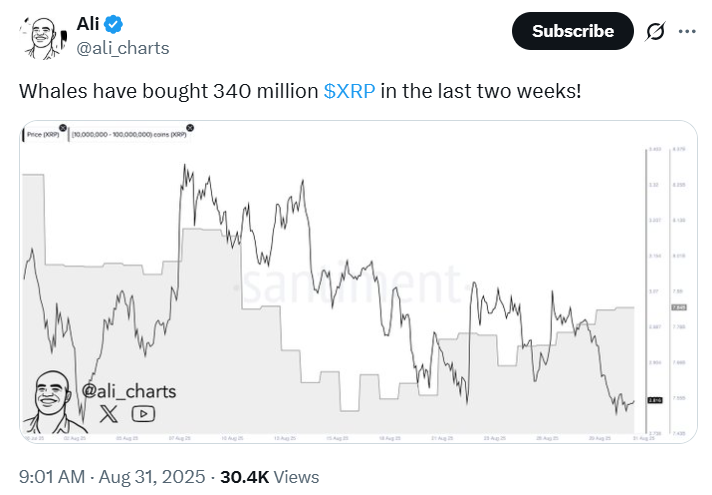Open the three-dot more options menu
The height and width of the screenshot is (495, 712).
(687, 31)
